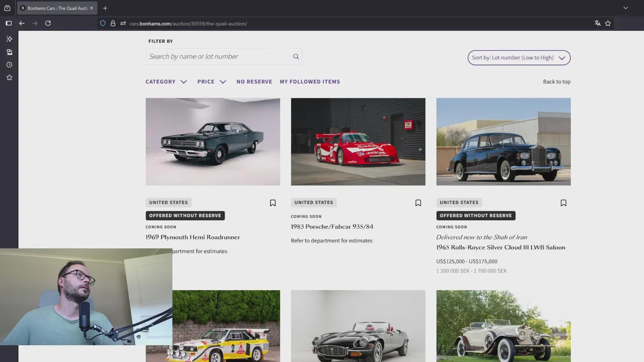Click the 1969 Plymouth Hemi Roadrunner title

[x=193, y=237]
